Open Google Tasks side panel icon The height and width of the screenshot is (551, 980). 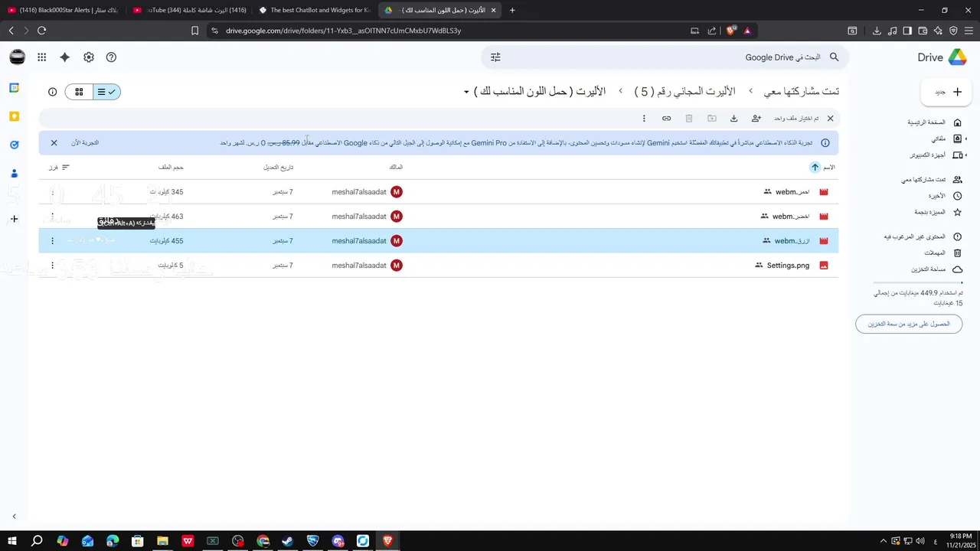[14, 145]
